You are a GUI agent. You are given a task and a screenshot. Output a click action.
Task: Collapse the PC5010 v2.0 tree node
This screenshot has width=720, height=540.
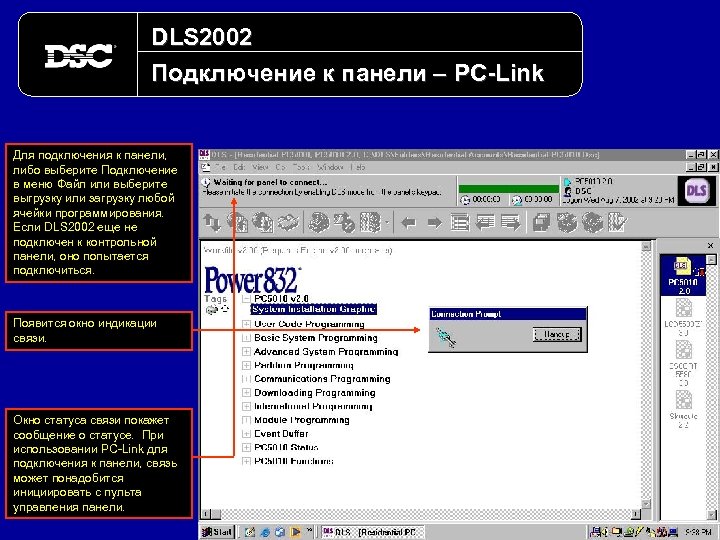[246, 299]
